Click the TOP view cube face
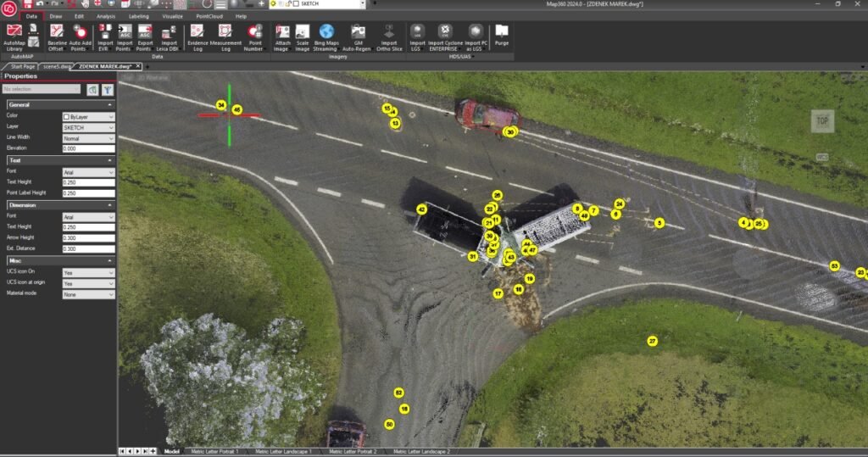 [x=821, y=121]
